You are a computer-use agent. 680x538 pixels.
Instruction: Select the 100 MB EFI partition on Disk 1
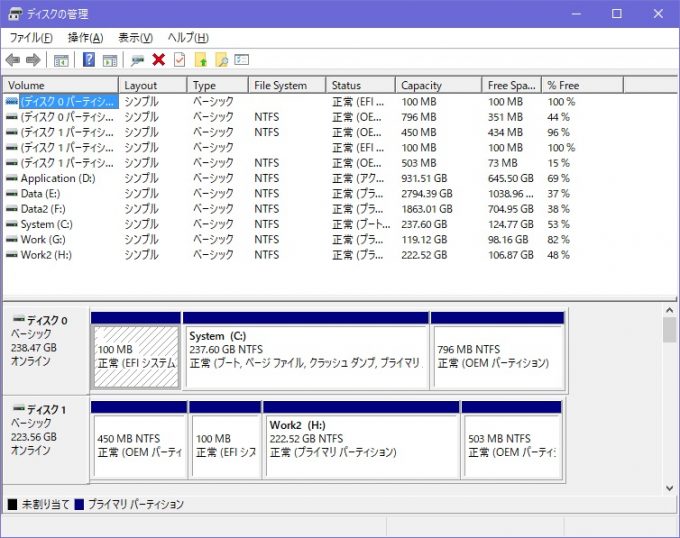pyautogui.click(x=226, y=440)
